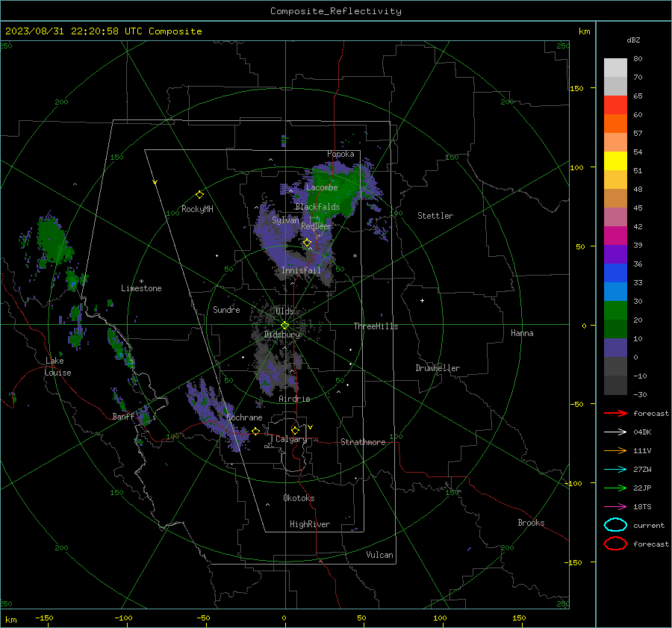Click the yellow radar-center diamond near Olds
Image resolution: width=672 pixels, height=628 pixels.
pyautogui.click(x=284, y=326)
